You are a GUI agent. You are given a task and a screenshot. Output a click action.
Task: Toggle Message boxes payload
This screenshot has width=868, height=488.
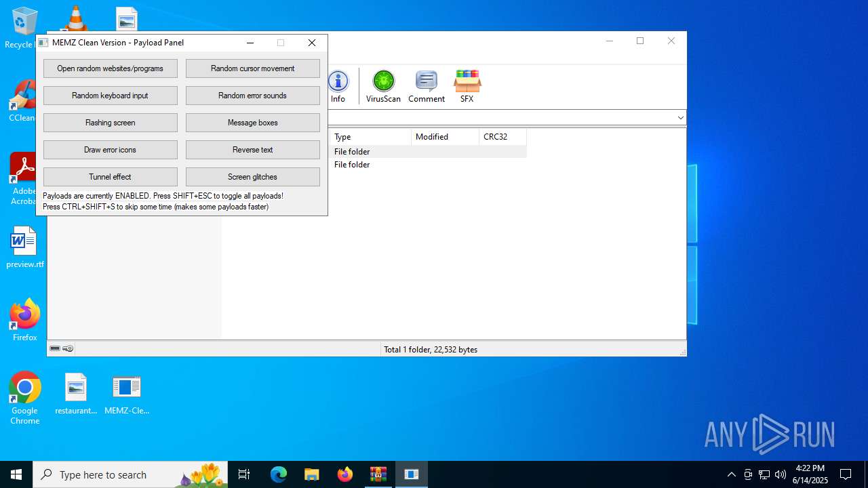[x=253, y=123]
